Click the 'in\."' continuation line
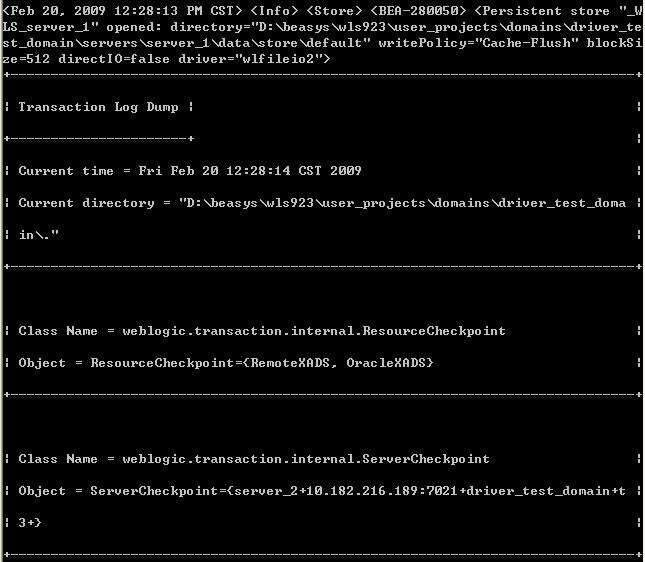This screenshot has width=645, height=562. pos(39,235)
